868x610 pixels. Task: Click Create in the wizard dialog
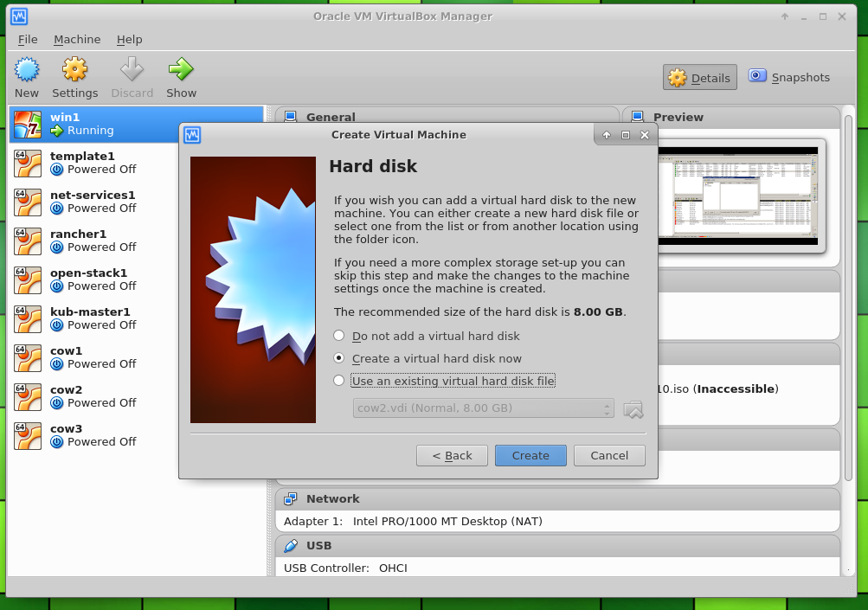530,456
